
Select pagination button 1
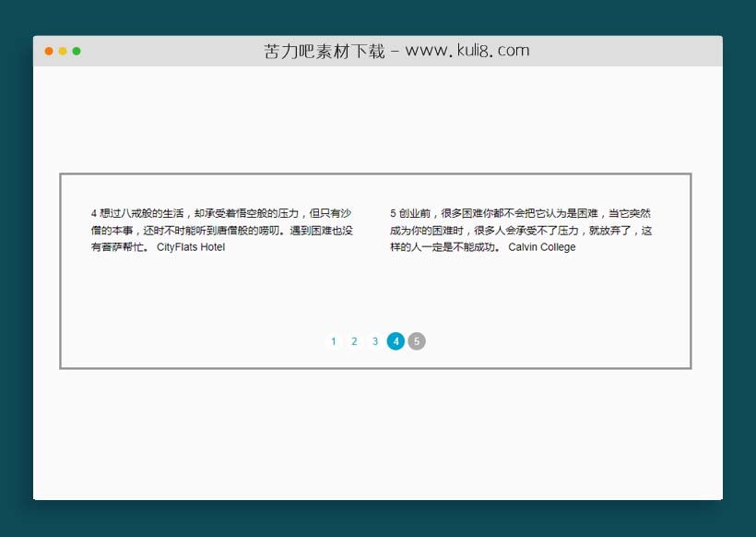point(333,341)
